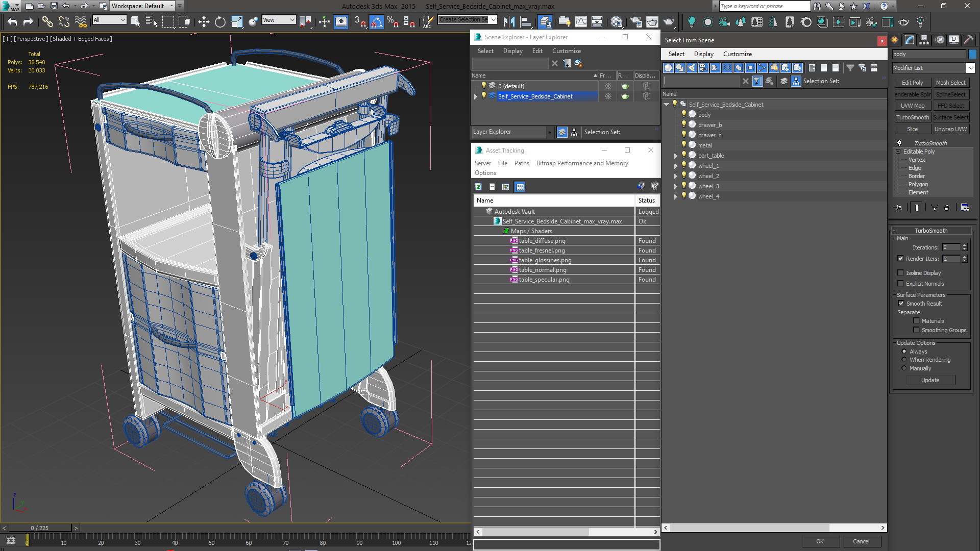Enable the Isoline Display checkbox
The width and height of the screenshot is (980, 551).
pyautogui.click(x=900, y=273)
